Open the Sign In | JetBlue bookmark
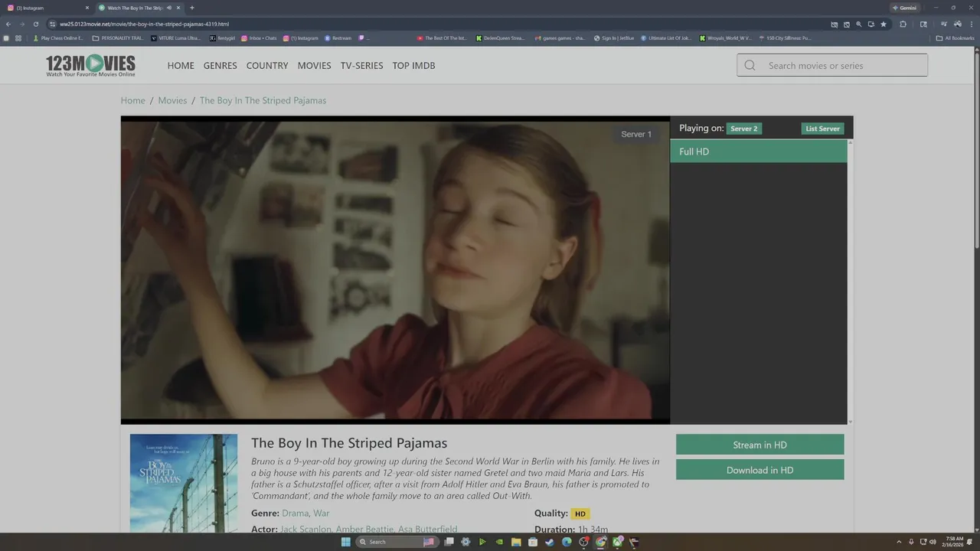980x551 pixels. (x=614, y=37)
